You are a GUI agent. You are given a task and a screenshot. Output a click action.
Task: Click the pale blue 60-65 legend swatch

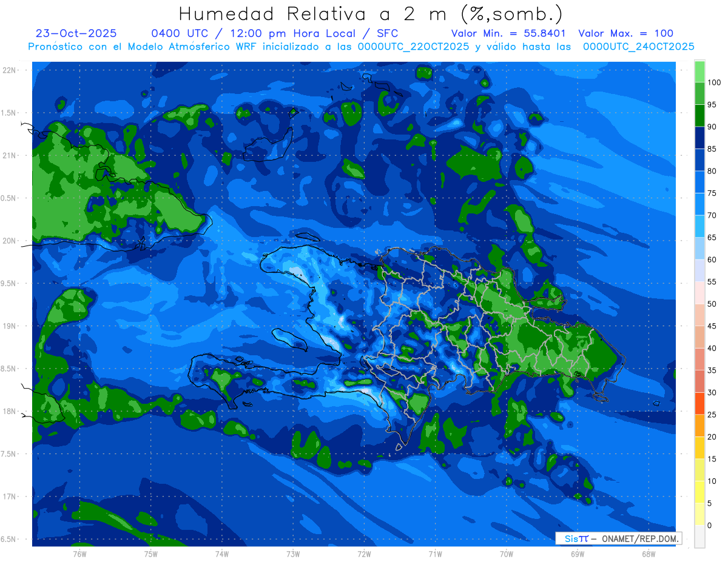click(699, 249)
